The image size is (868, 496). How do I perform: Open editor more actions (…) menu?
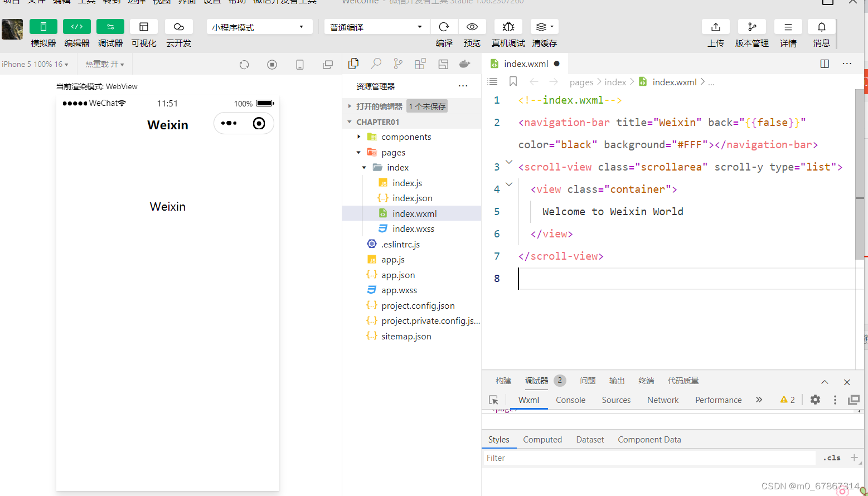pos(847,64)
